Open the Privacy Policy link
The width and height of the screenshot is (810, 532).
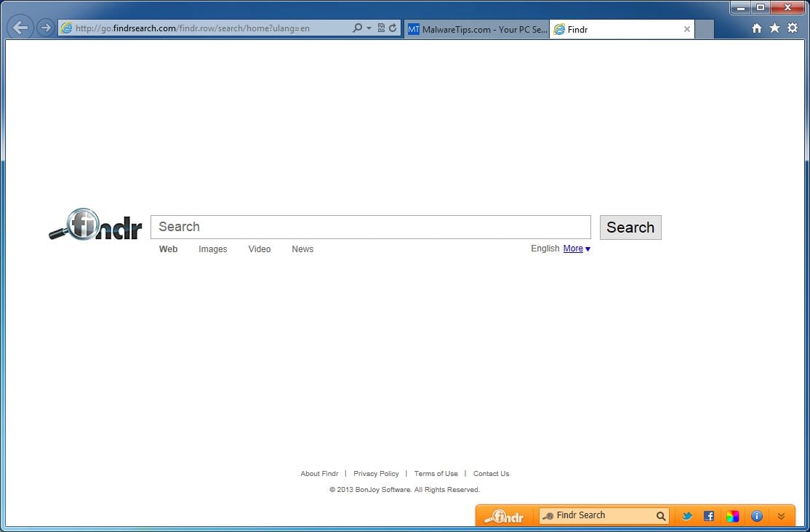[x=376, y=474]
